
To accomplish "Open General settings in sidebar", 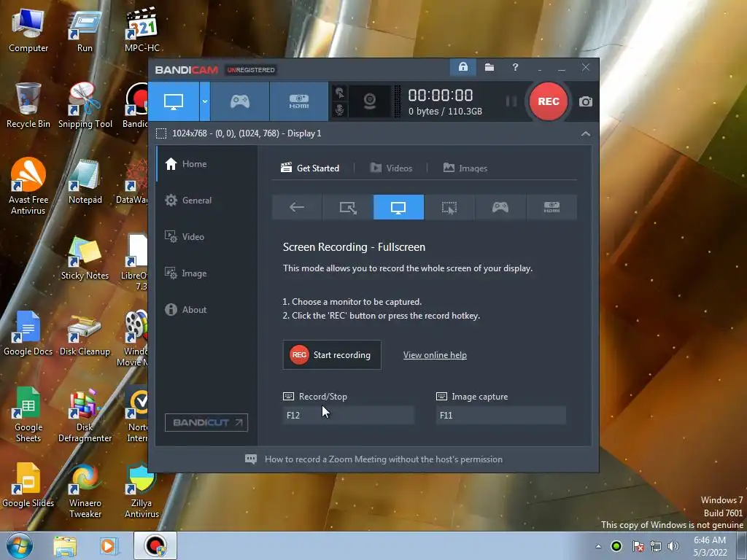I will tap(206, 201).
